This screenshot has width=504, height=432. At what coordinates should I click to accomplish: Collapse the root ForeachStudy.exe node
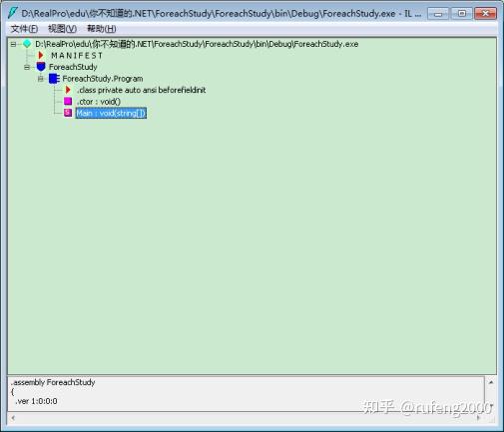tap(13, 44)
